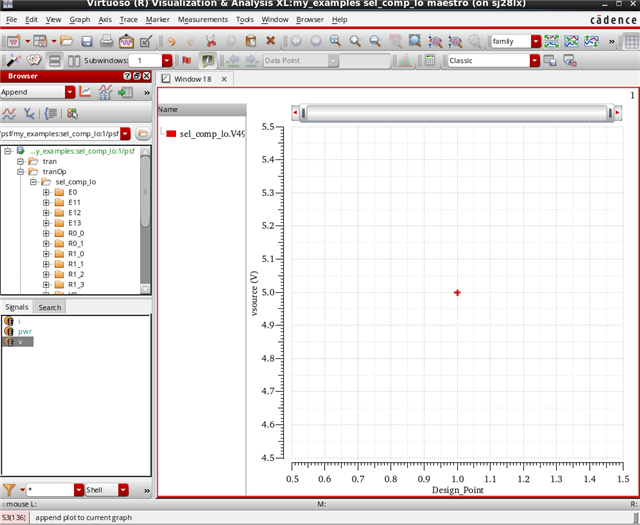Collapse the sel_comp_lo tree node

pos(33,182)
